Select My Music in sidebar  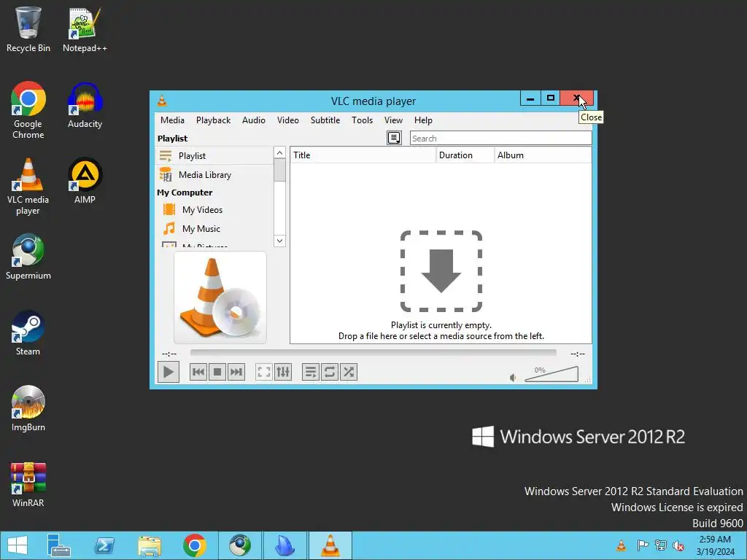214,228
